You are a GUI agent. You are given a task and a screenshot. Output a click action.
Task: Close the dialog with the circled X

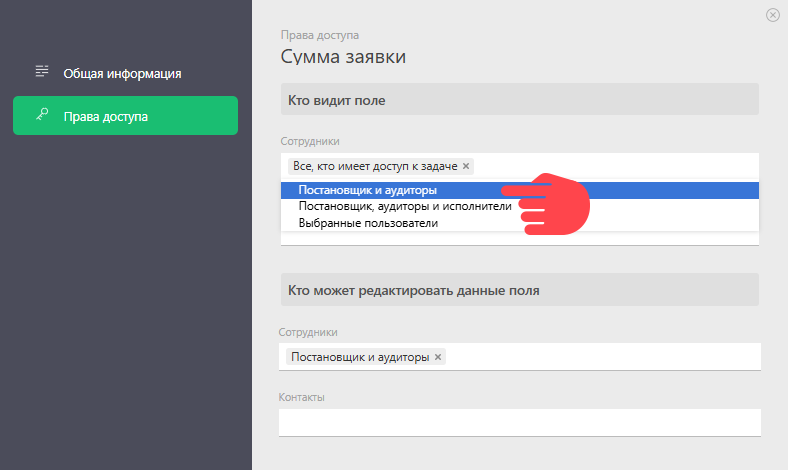pos(772,15)
